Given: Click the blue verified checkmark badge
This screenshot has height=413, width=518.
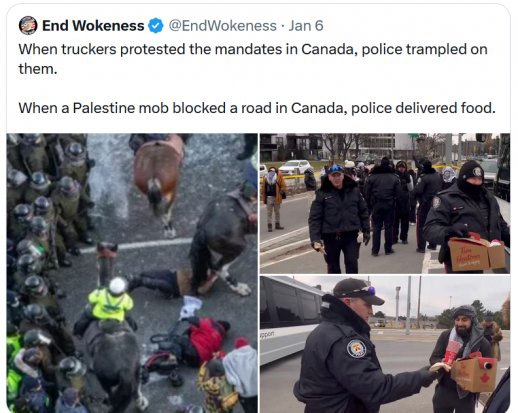Looking at the screenshot, I should [x=156, y=26].
